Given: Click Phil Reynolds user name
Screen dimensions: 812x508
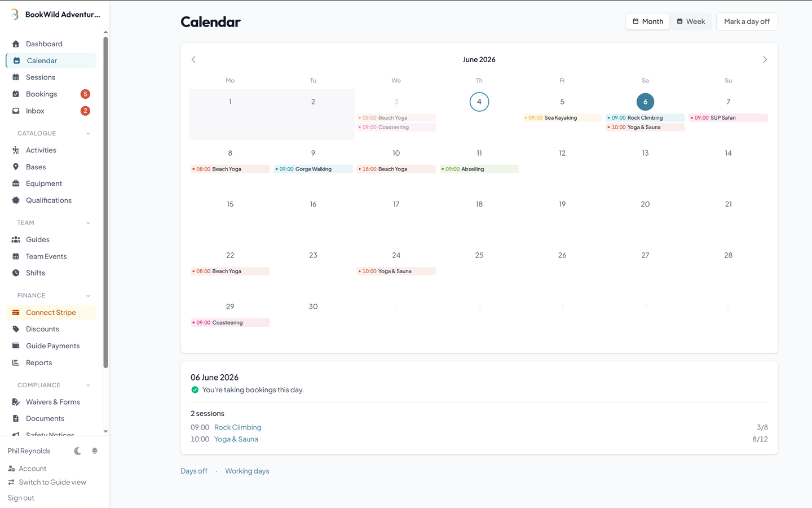Looking at the screenshot, I should coord(29,451).
